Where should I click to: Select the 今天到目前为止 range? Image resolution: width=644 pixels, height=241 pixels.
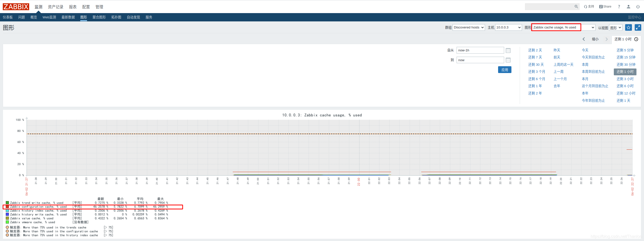tap(593, 57)
